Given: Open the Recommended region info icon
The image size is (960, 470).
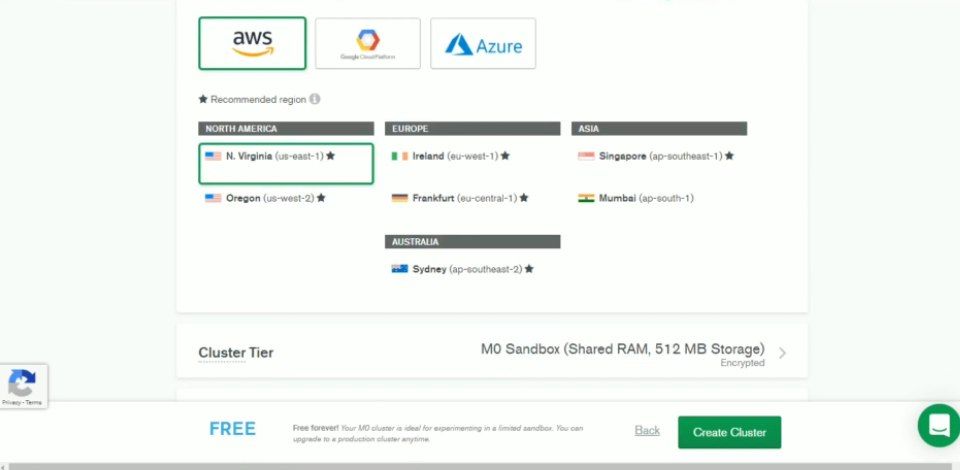Looking at the screenshot, I should 315,99.
